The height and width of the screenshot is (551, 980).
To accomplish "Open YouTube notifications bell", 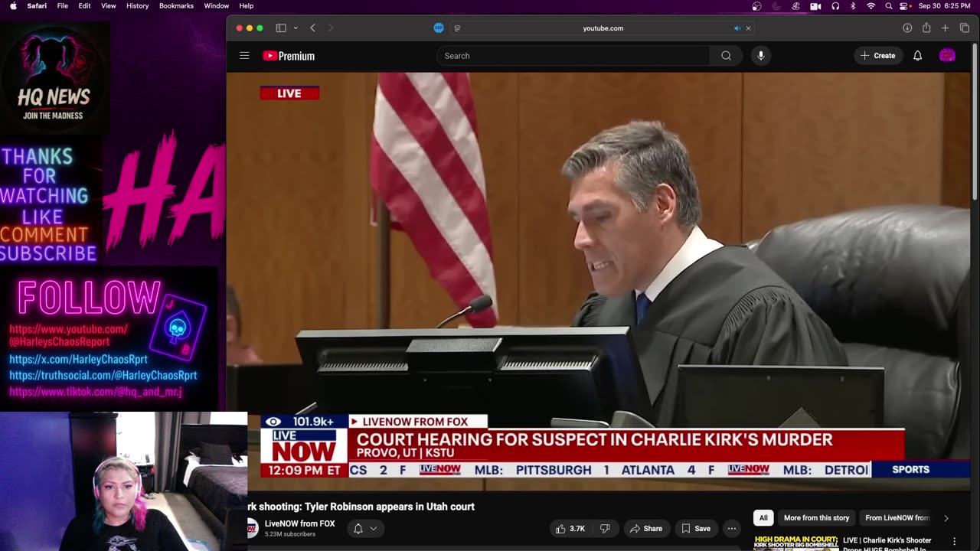I will [917, 56].
